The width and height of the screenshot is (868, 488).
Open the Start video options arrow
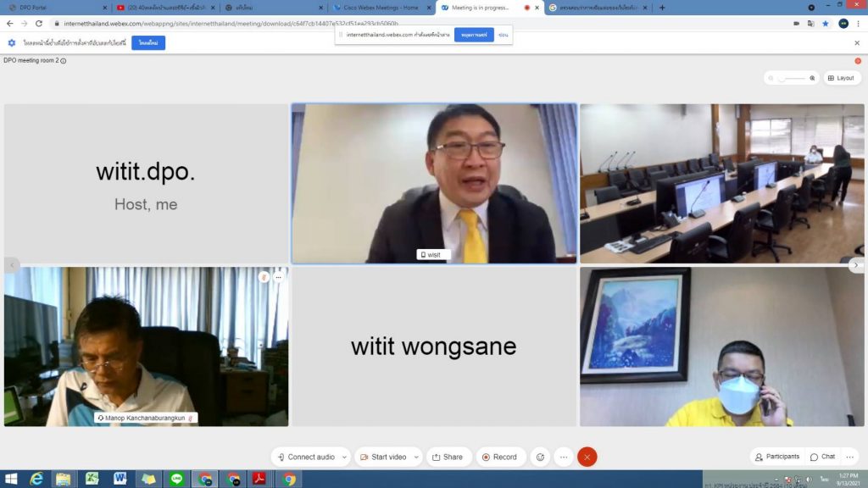tap(415, 457)
